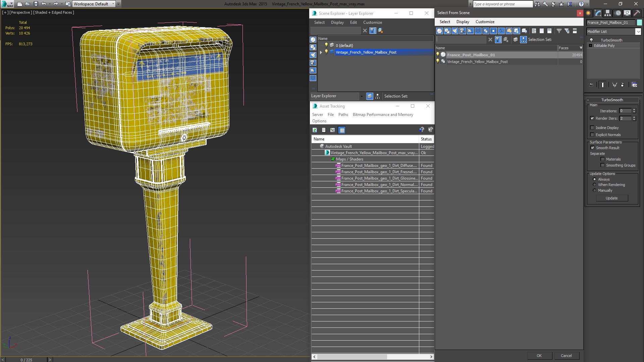Toggle Display Cameras filter in Select From Scene
The image size is (644, 362).
point(463,31)
